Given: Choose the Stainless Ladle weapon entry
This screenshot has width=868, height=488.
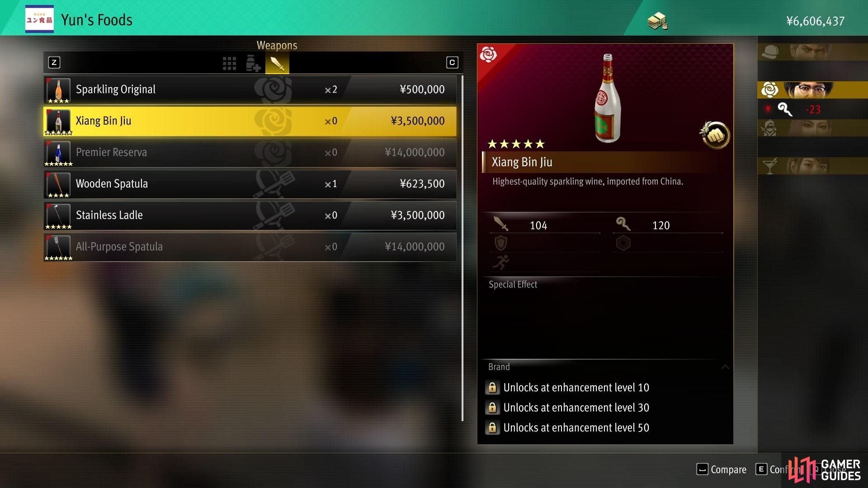Looking at the screenshot, I should pos(250,215).
